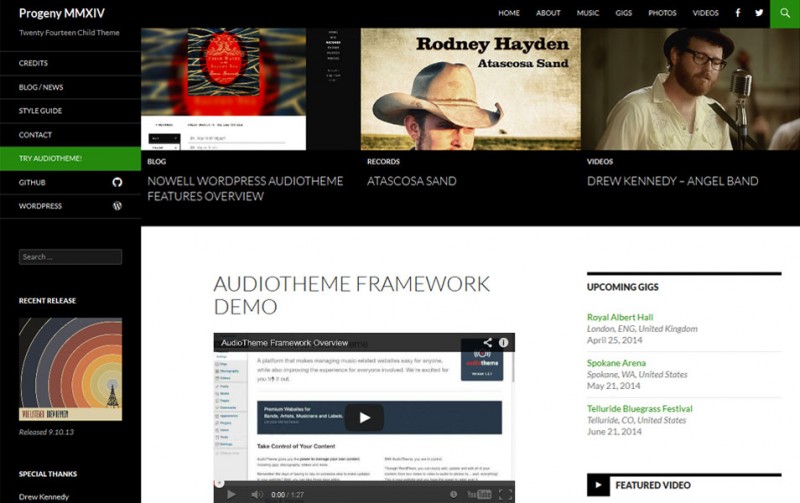
Task: Click into the sidebar Search field
Action: coord(70,257)
